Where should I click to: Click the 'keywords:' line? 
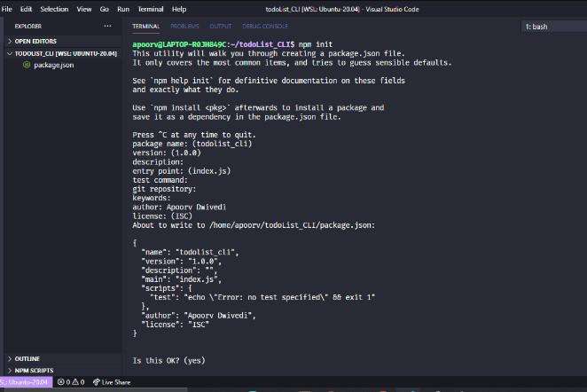(152, 198)
